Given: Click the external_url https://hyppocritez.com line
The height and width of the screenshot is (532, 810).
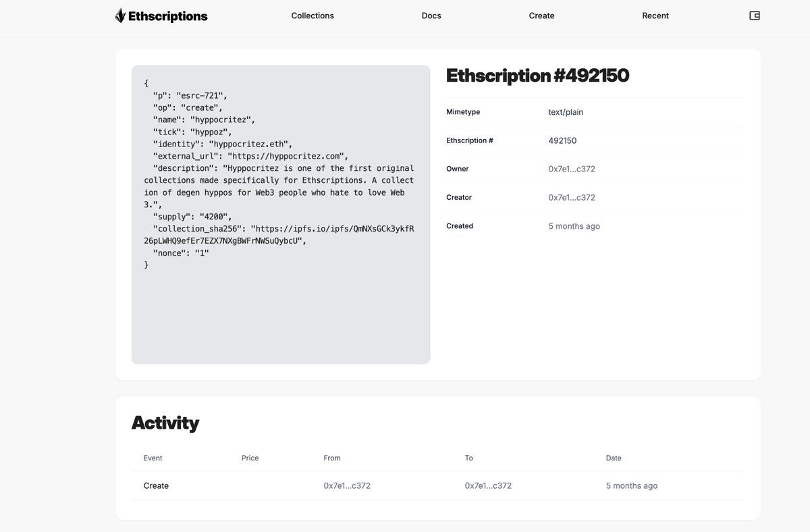Looking at the screenshot, I should coord(250,156).
